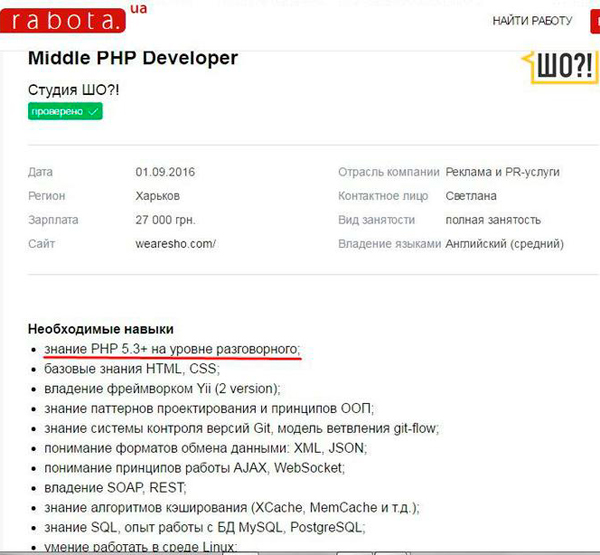Click the SOAP, REST requirement line
This screenshot has height=555, width=600.
click(116, 488)
